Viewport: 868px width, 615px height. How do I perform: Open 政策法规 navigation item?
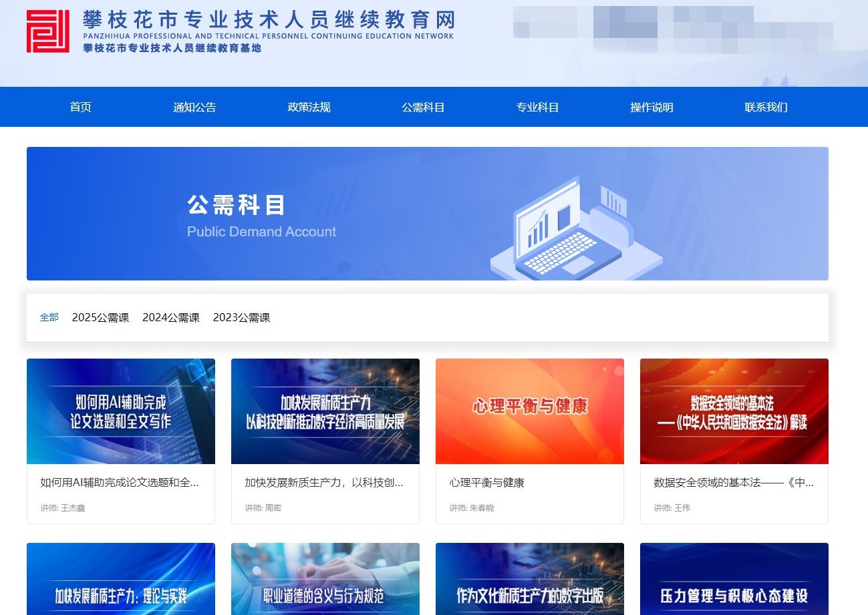point(309,107)
